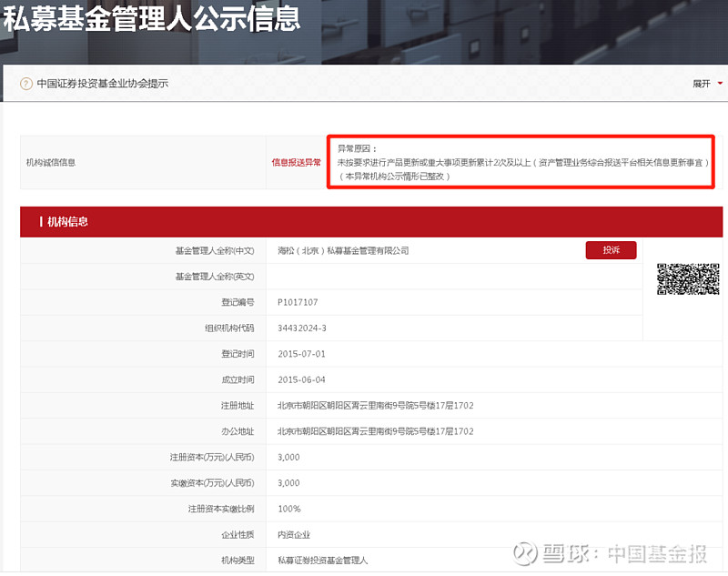This screenshot has height=576, width=728.
Task: Click the 异常原因 heading text
Action: pos(357,148)
